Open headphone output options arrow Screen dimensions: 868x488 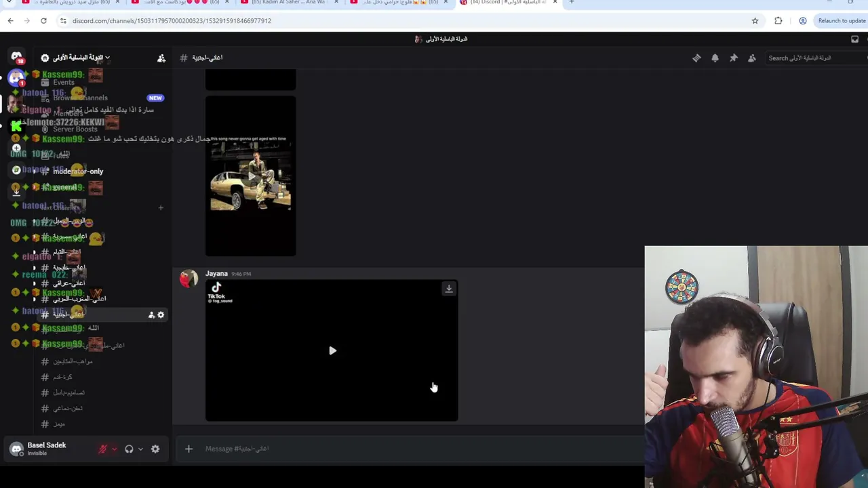pos(140,449)
